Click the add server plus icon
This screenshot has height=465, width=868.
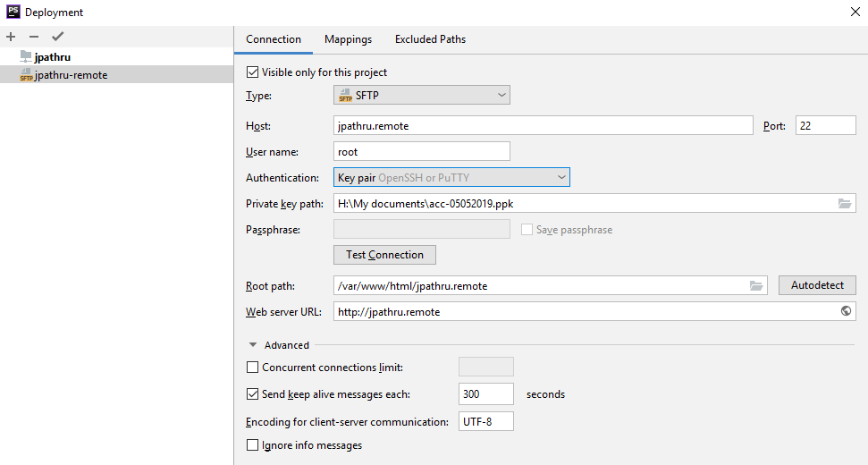(11, 37)
